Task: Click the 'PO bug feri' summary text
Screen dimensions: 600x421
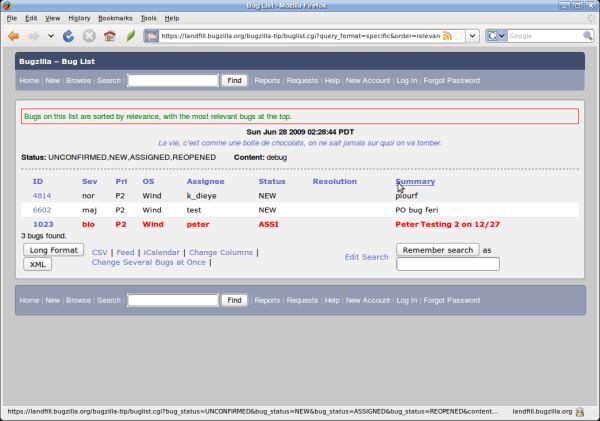Action: coord(417,210)
